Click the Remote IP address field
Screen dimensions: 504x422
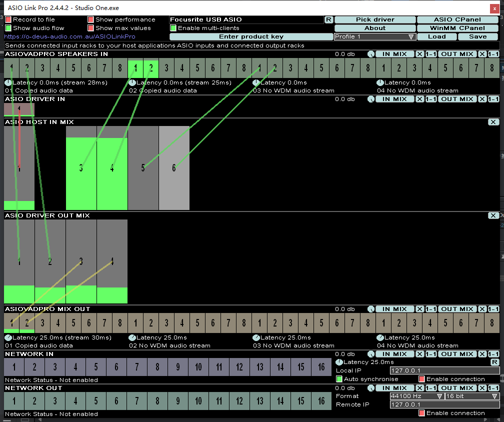pos(444,404)
